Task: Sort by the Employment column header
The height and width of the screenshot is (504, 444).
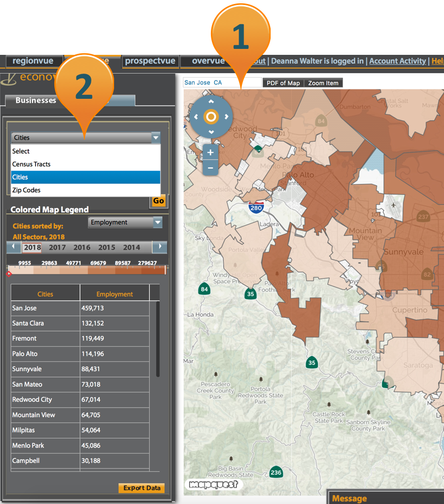Action: 115,294
